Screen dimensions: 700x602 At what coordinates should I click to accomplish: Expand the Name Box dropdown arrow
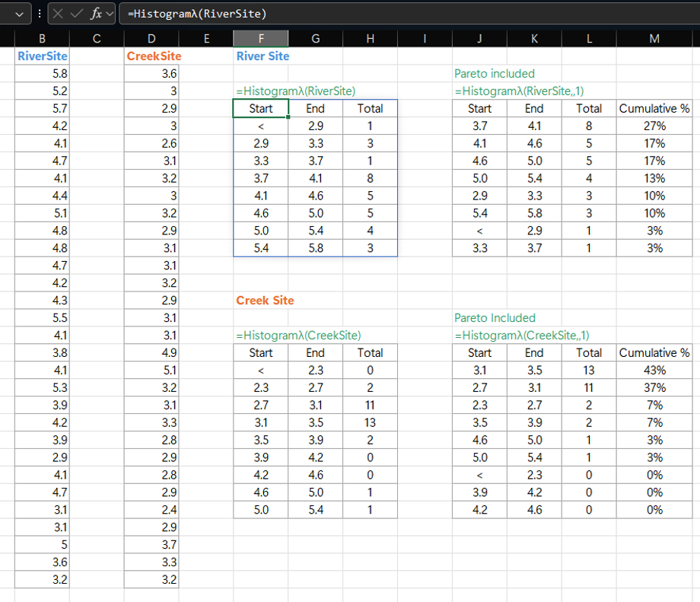pyautogui.click(x=19, y=14)
